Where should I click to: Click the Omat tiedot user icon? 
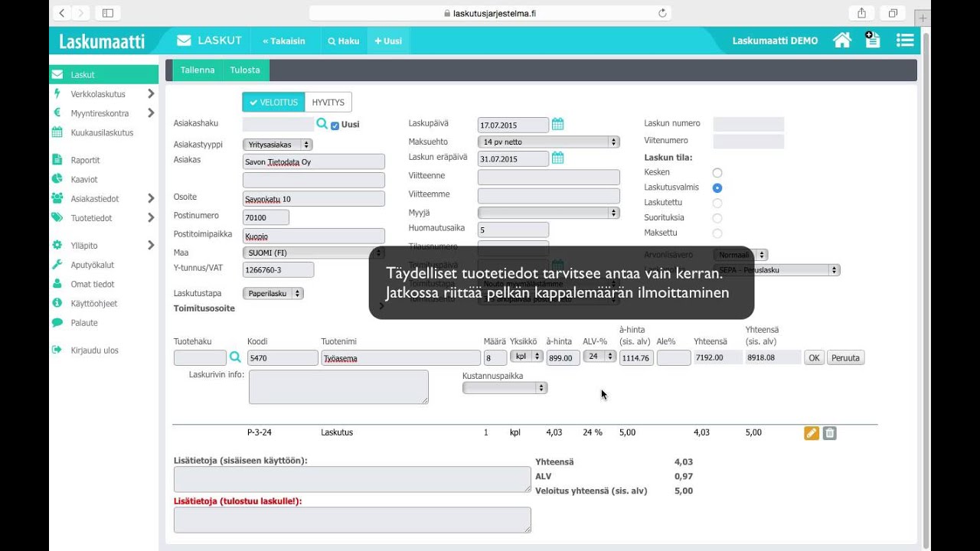(57, 284)
